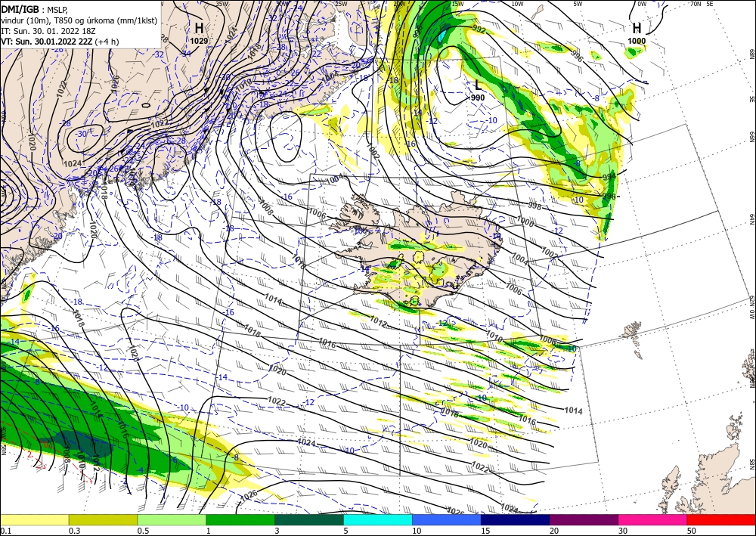Screen dimensions: 756x536
Task: Click the '998' isobar label
Action: coord(534,206)
